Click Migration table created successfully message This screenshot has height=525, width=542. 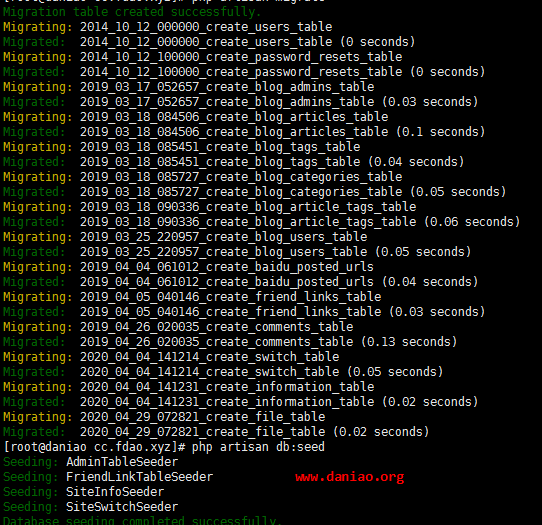[132, 12]
